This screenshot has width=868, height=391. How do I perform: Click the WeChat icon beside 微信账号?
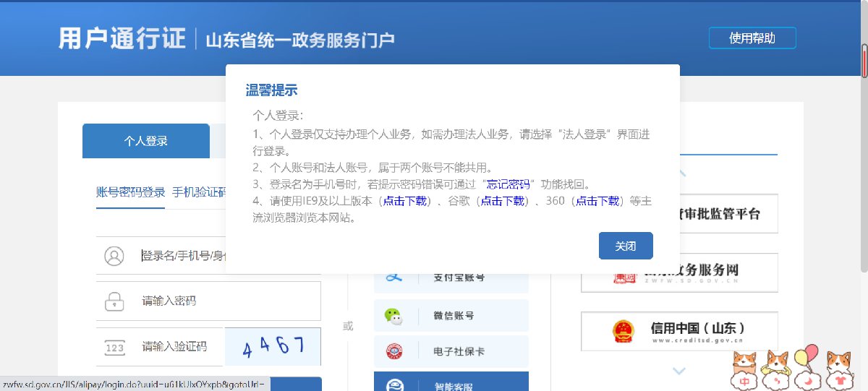393,316
